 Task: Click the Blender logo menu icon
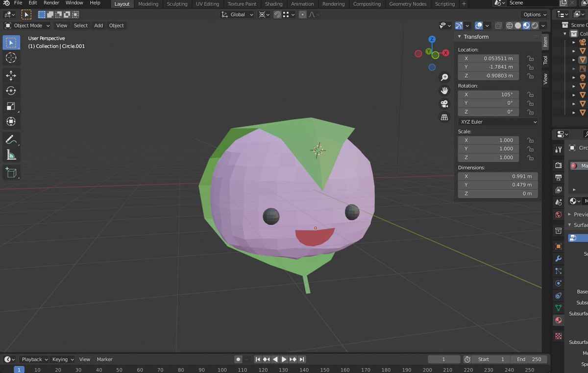(x=6, y=3)
